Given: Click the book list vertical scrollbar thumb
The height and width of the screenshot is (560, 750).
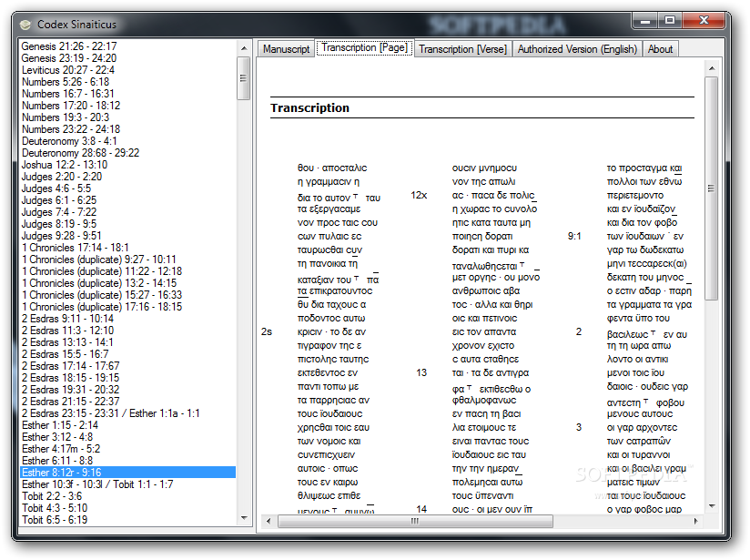Looking at the screenshot, I should (x=243, y=78).
